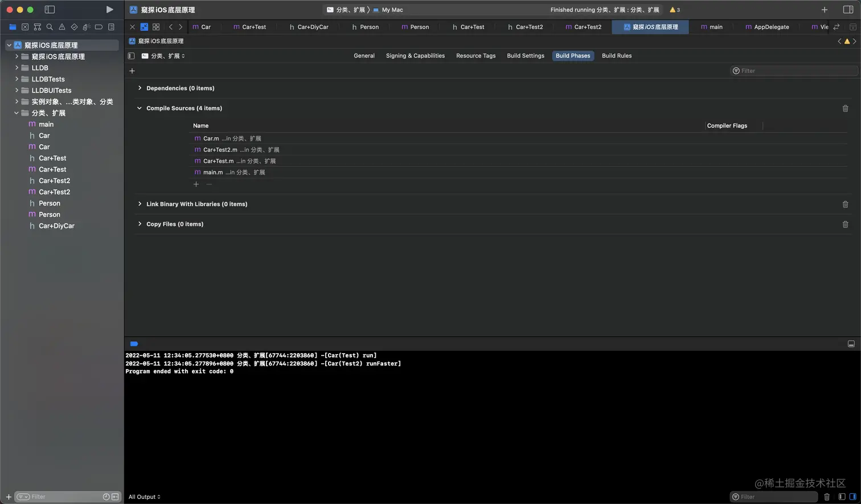The width and height of the screenshot is (861, 504).
Task: Go forward with the right arrow
Action: click(x=181, y=27)
